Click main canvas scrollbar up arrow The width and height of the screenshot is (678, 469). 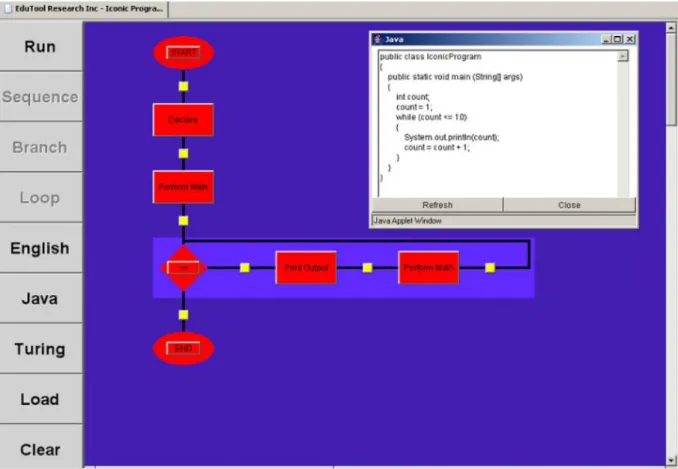point(671,28)
